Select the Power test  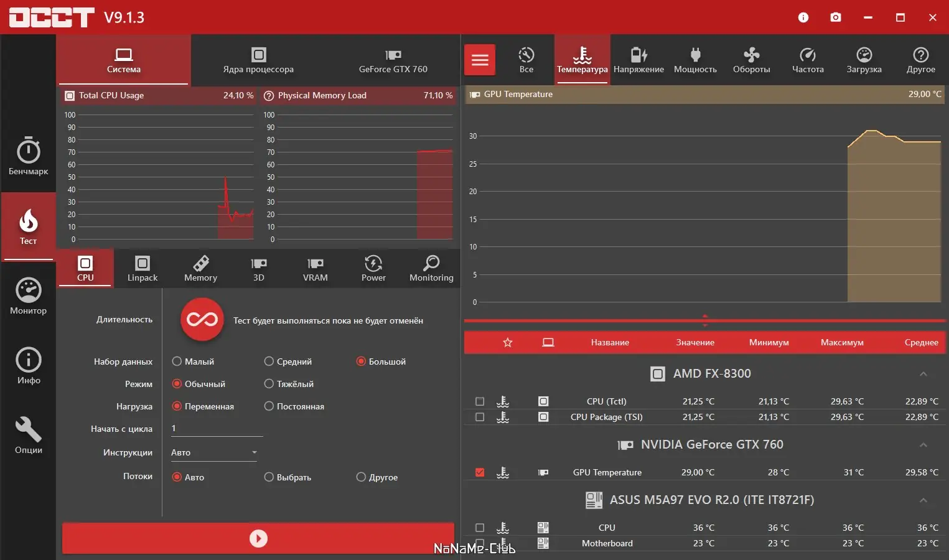click(373, 268)
